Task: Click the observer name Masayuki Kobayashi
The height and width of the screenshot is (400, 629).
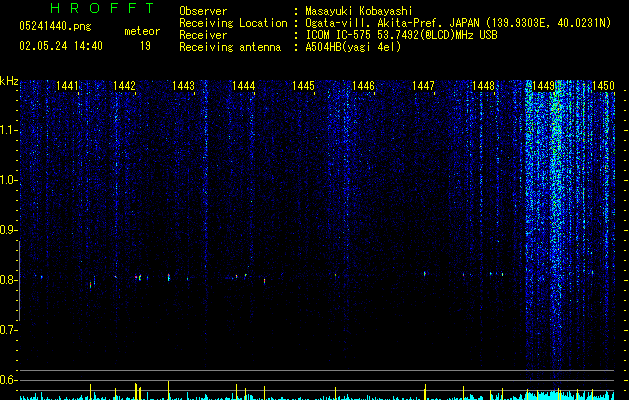Action: 359,11
